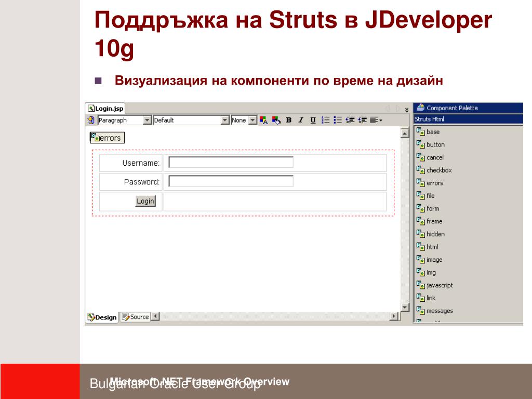Screen dimensions: 532x399
Task: Click the Password: label text
Action: (141, 182)
